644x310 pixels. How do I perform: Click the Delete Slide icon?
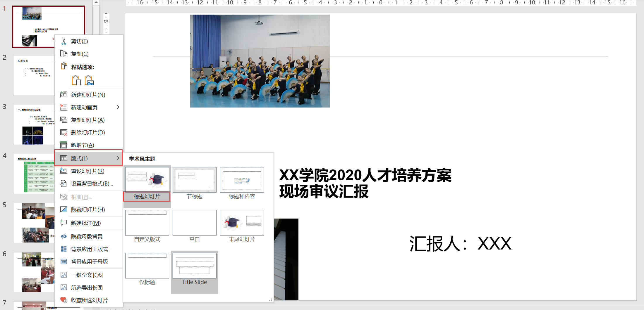(x=63, y=132)
